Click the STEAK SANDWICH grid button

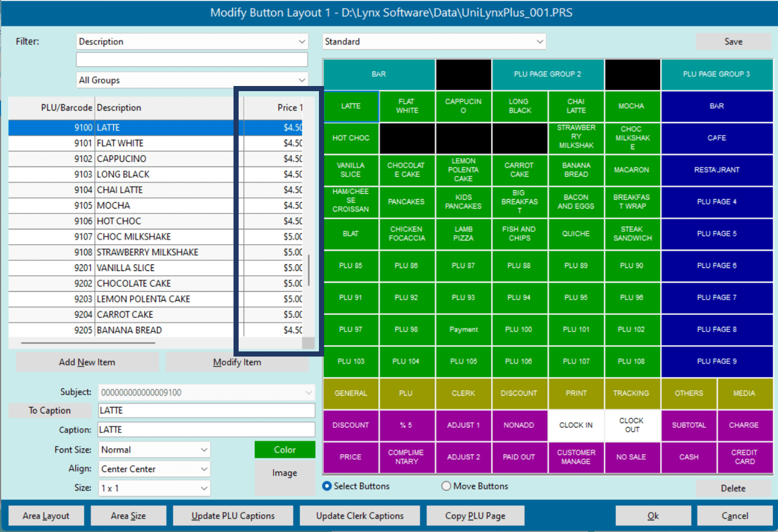pos(632,234)
